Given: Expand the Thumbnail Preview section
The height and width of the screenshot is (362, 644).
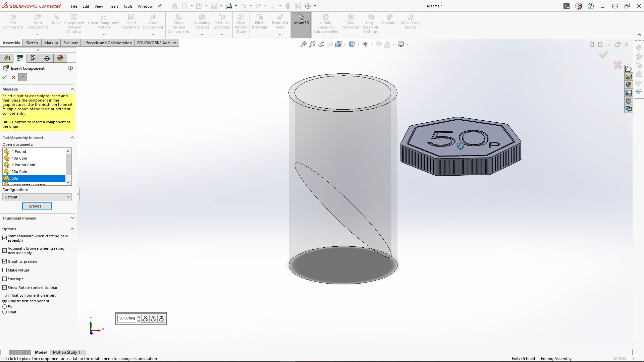Looking at the screenshot, I should (72, 218).
